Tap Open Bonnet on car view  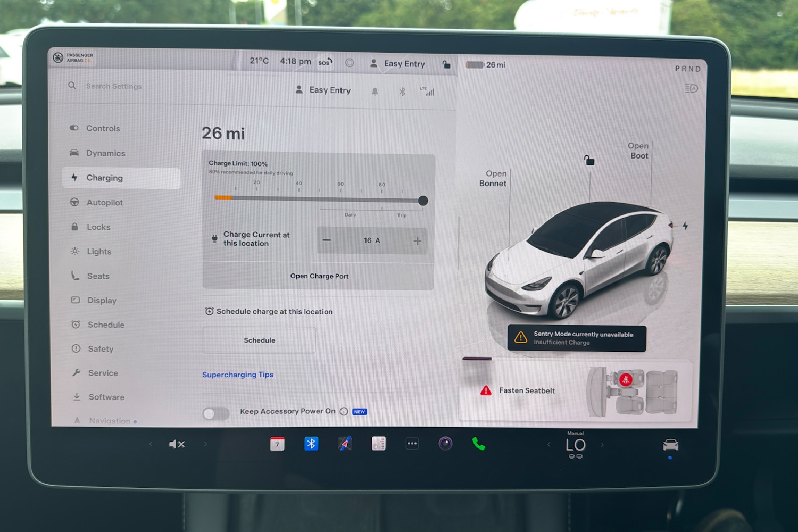click(x=493, y=178)
